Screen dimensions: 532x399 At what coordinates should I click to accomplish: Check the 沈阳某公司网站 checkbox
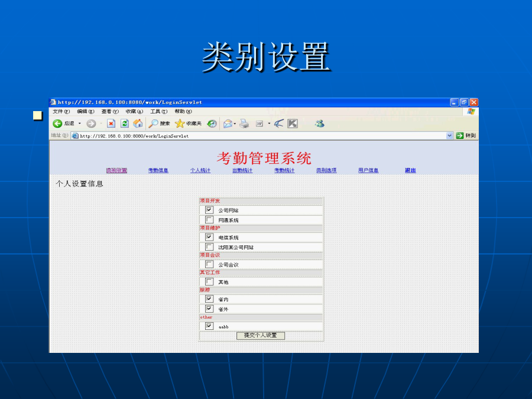[209, 246]
